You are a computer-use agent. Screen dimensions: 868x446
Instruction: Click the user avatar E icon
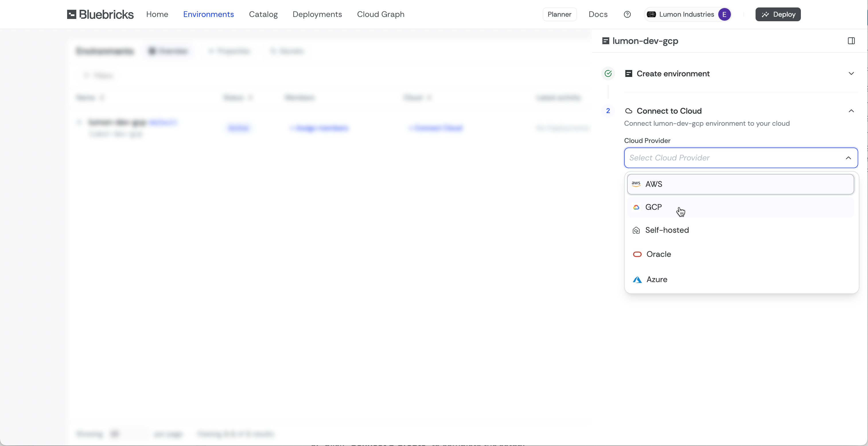click(724, 14)
